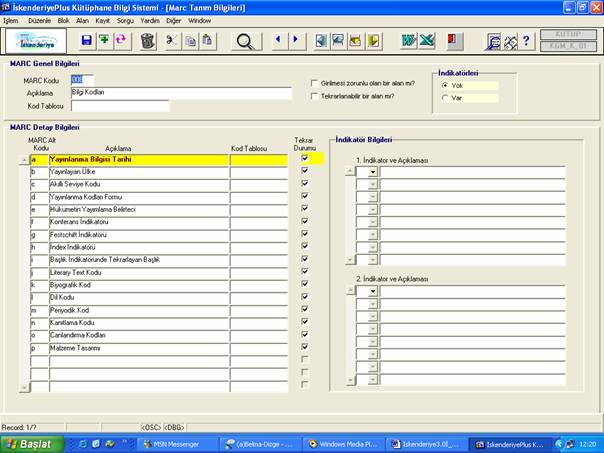The width and height of the screenshot is (604, 453).
Task: Click the trash can delete icon
Action: pos(148,41)
